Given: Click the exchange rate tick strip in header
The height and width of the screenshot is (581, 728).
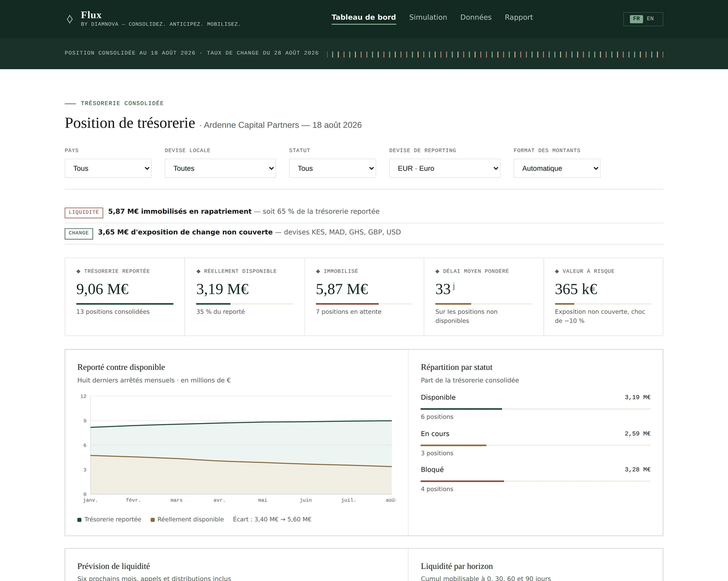Looking at the screenshot, I should [x=495, y=54].
